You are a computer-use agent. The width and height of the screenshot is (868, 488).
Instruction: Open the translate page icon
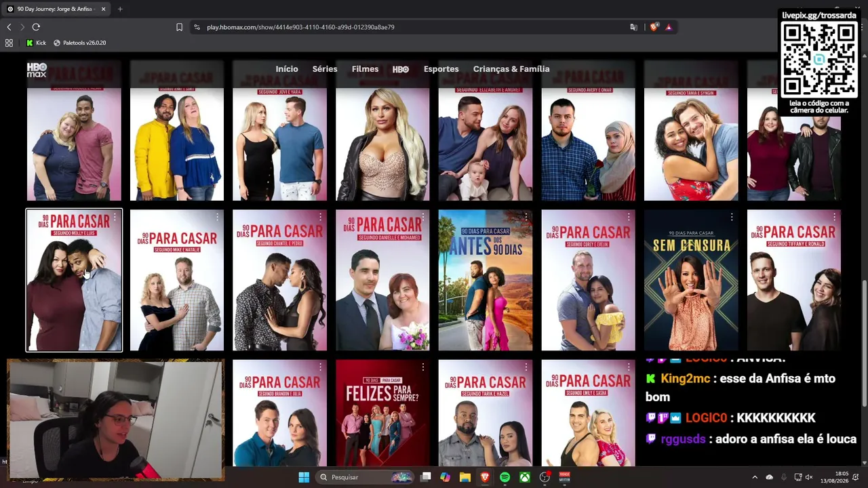click(633, 27)
